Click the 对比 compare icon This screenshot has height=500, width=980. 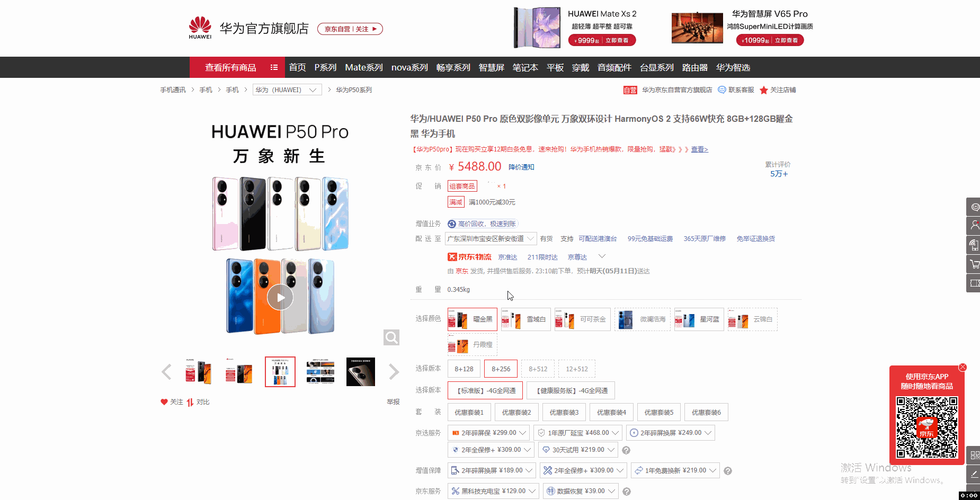coord(190,402)
